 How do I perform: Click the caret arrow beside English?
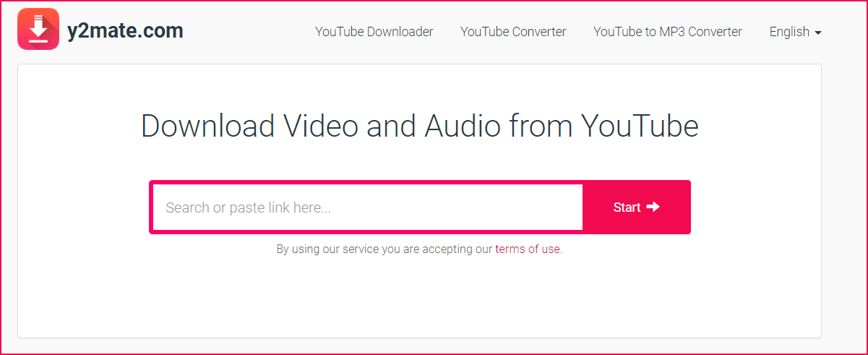click(817, 33)
